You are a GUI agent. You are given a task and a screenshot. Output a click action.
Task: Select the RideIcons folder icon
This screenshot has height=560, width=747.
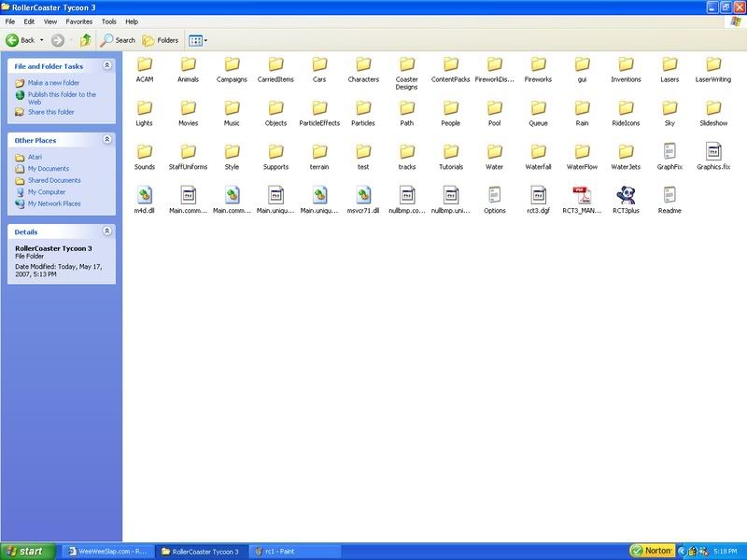click(626, 107)
